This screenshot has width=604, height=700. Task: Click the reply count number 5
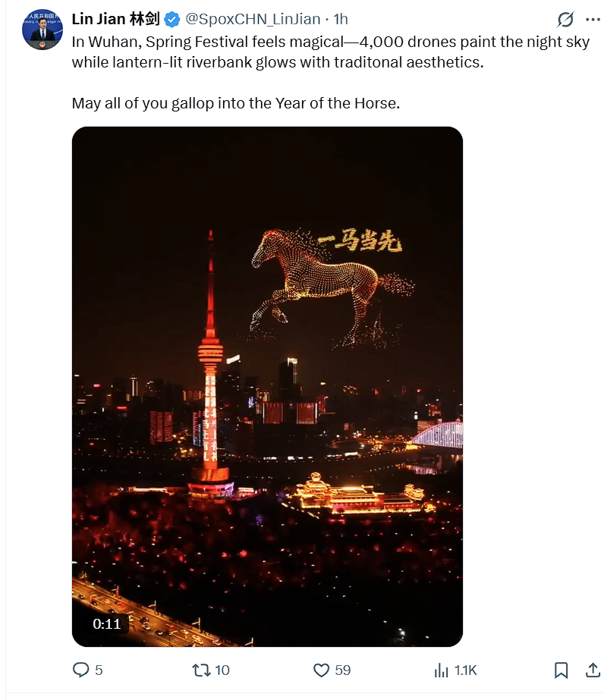(99, 670)
